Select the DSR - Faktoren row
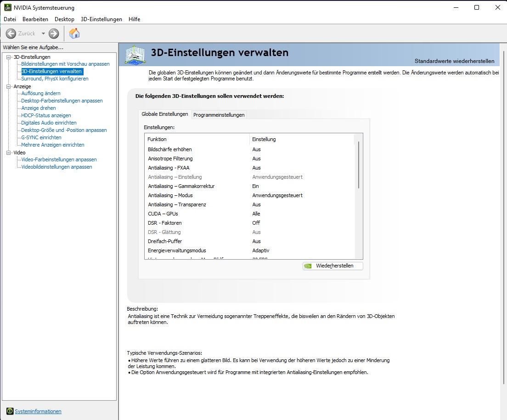 250,223
